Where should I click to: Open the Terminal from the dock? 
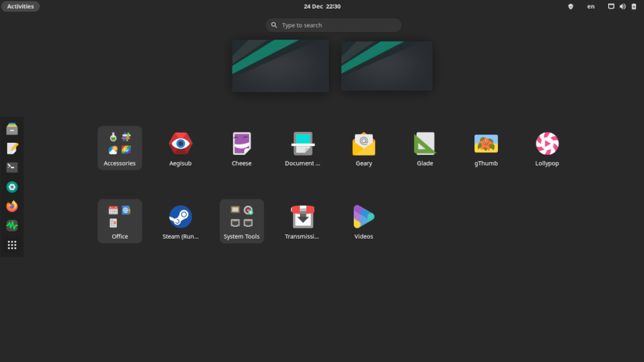pyautogui.click(x=11, y=167)
